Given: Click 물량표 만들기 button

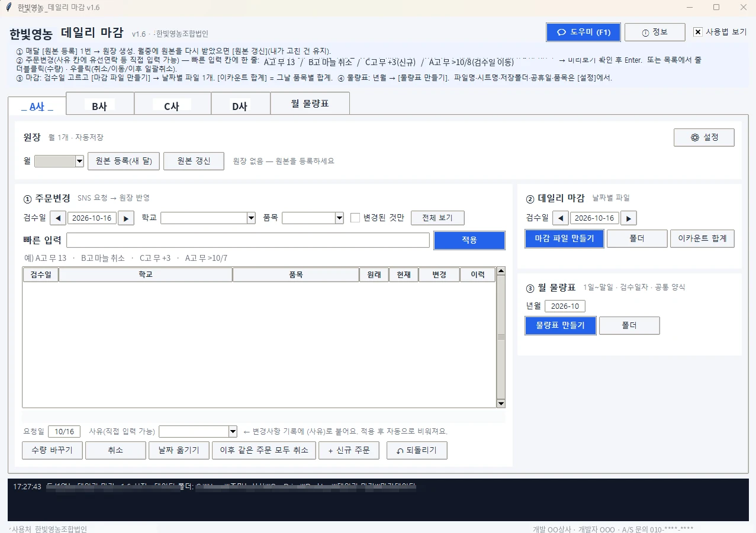Looking at the screenshot, I should (x=560, y=325).
